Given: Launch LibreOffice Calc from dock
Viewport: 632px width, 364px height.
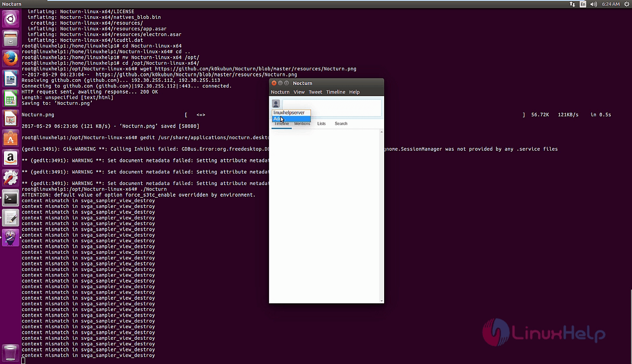Looking at the screenshot, I should click(10, 98).
